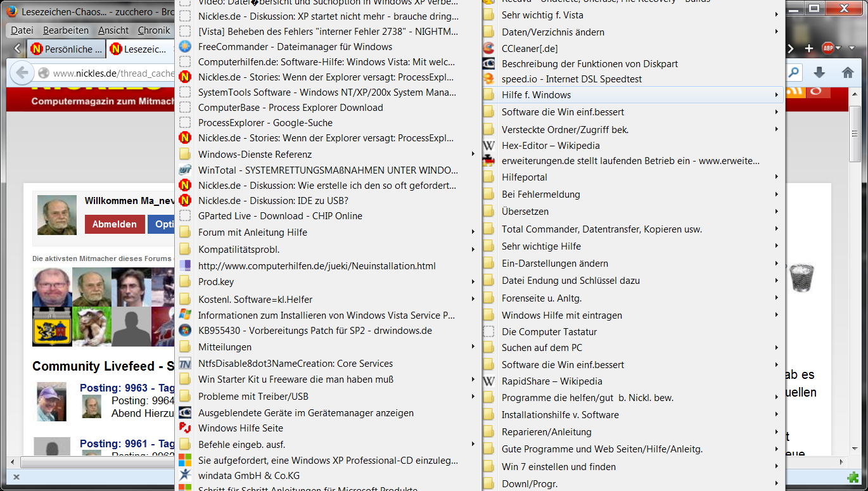Viewport: 868px width, 491px height.
Task: Open Hex-Editor – Wikipedia bookmark
Action: 634,146
